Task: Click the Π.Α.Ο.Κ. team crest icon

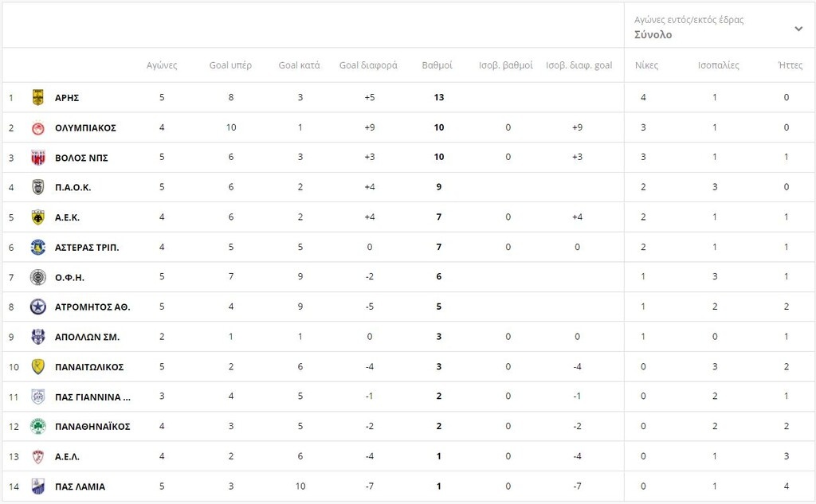Action: 37,187
